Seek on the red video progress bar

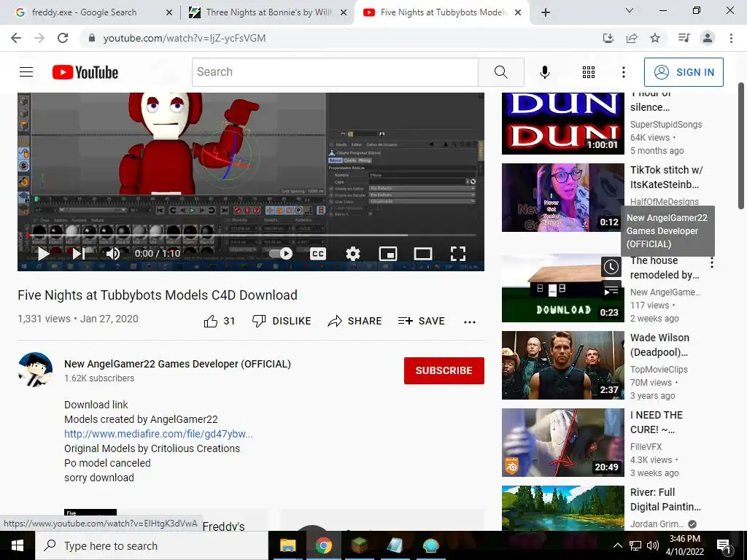pyautogui.click(x=252, y=236)
